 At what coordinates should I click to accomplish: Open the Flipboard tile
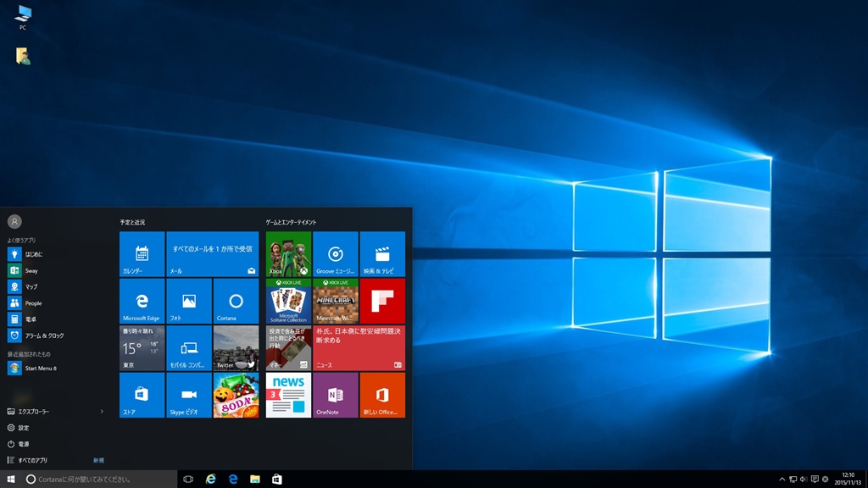382,301
